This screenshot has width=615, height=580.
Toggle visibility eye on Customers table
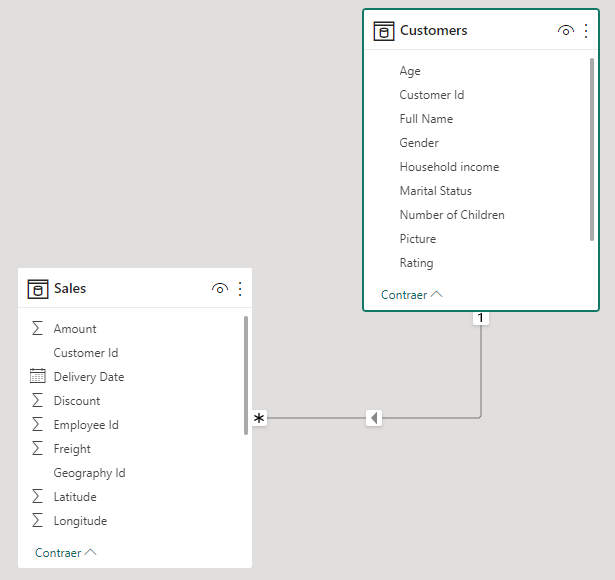tap(565, 31)
